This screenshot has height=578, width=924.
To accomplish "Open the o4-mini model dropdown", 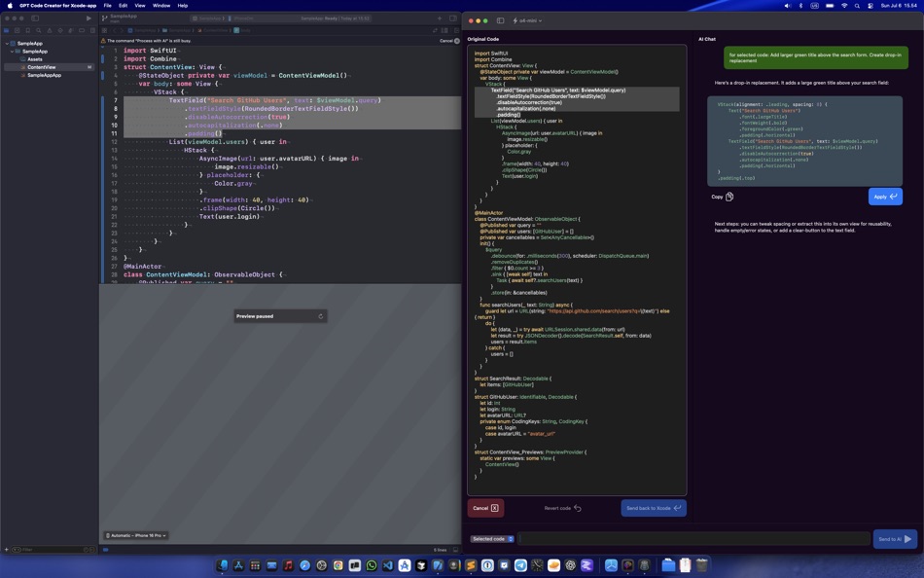I will pyautogui.click(x=527, y=20).
